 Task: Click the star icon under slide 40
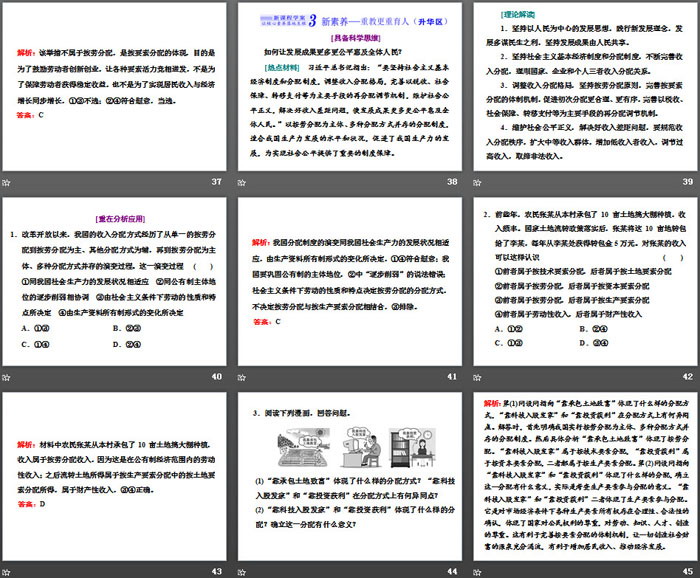point(6,378)
